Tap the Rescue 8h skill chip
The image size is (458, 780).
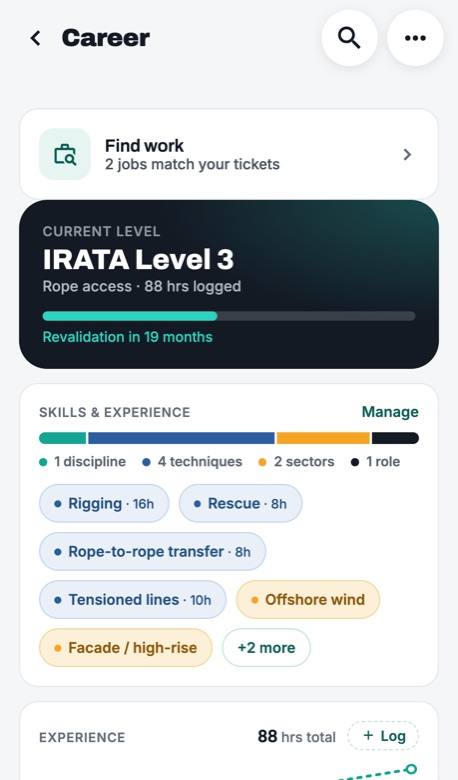[241, 503]
